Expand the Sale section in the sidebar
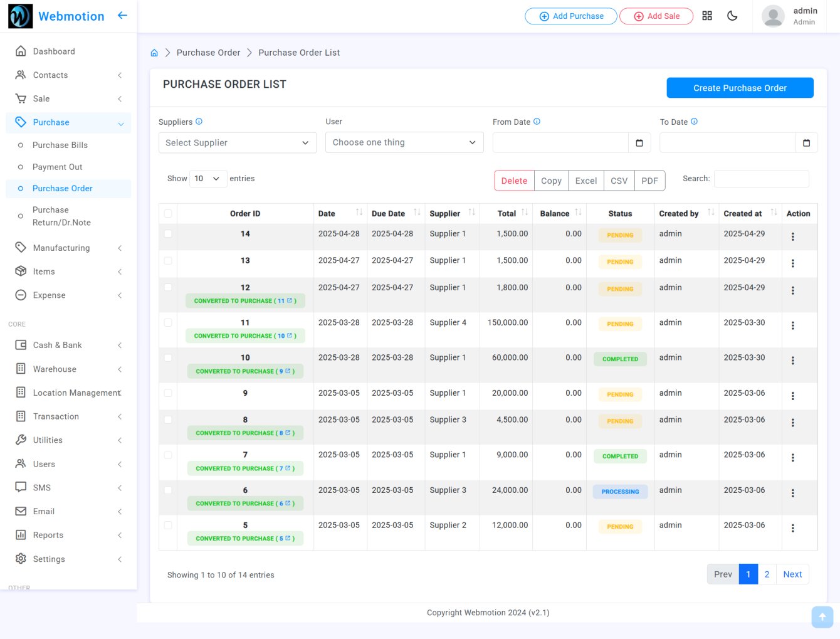Image resolution: width=840 pixels, height=639 pixels. pos(41,98)
